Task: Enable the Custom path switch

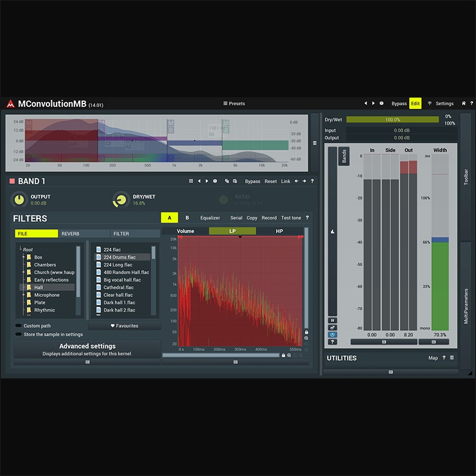Action: (x=18, y=325)
